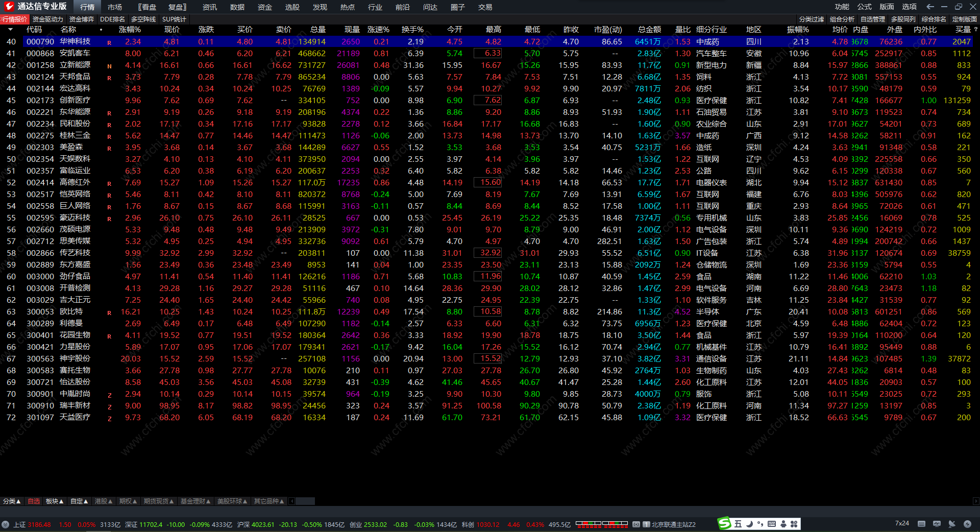Click the 定制版面 button
The image size is (980, 532).
click(965, 19)
